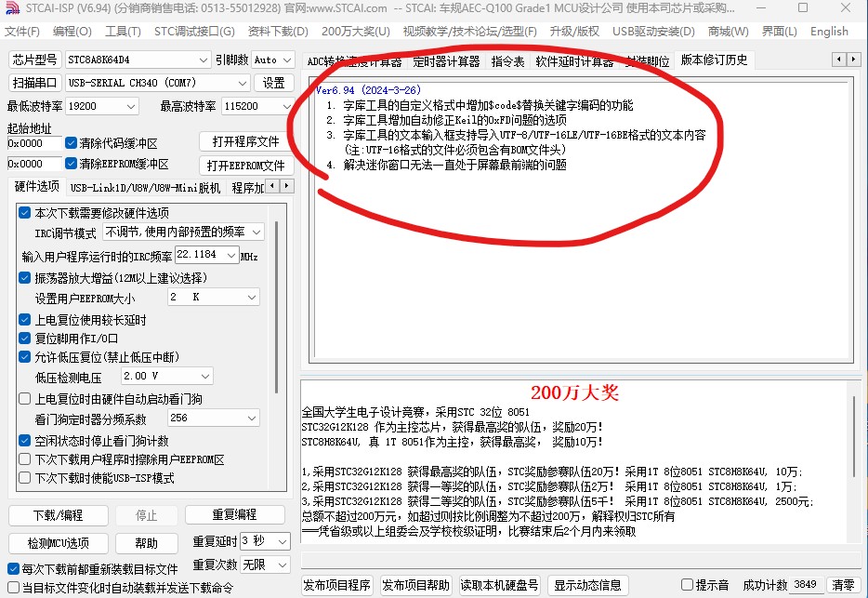Image resolution: width=868 pixels, height=598 pixels.
Task: Click hardware options vertical scrollbar
Action: [276, 308]
